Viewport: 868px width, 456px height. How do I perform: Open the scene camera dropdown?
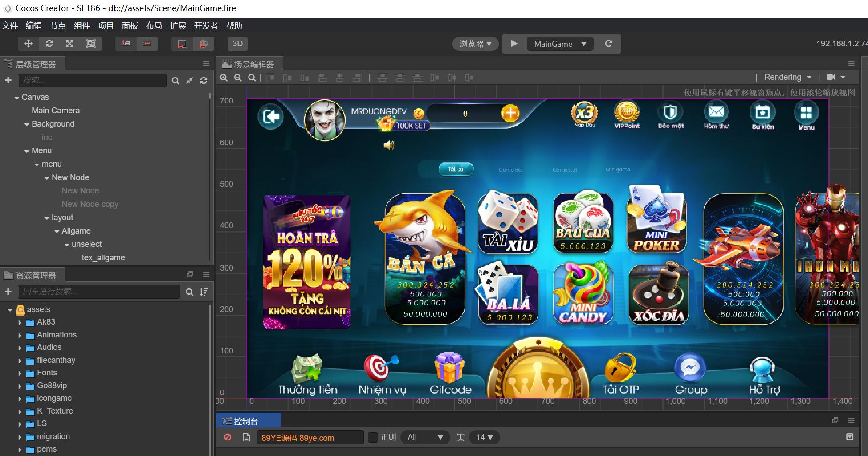pyautogui.click(x=836, y=77)
